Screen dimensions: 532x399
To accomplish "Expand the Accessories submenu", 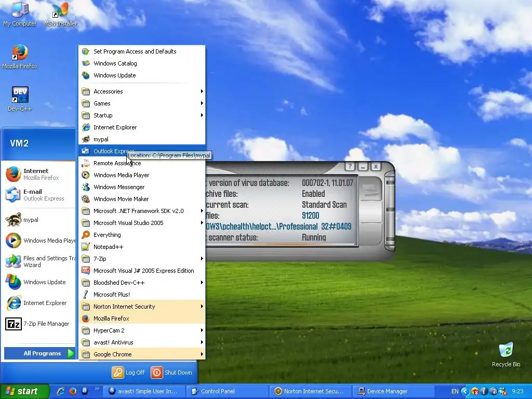I will (x=142, y=91).
